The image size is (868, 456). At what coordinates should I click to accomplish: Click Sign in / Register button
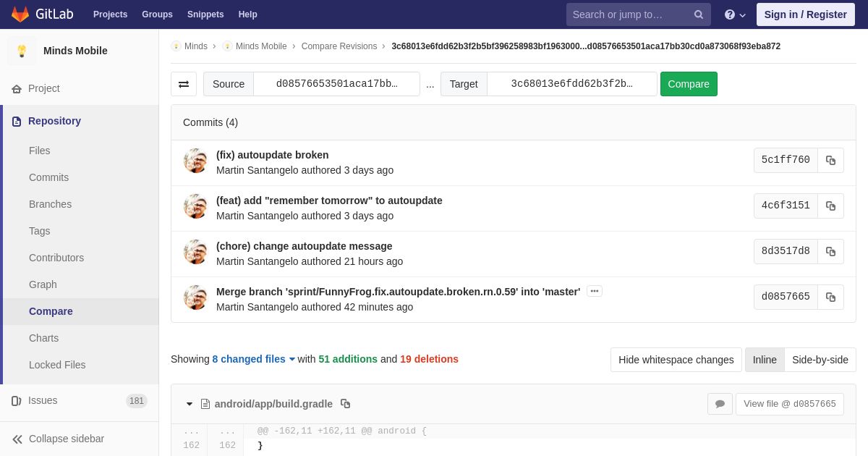click(x=805, y=14)
